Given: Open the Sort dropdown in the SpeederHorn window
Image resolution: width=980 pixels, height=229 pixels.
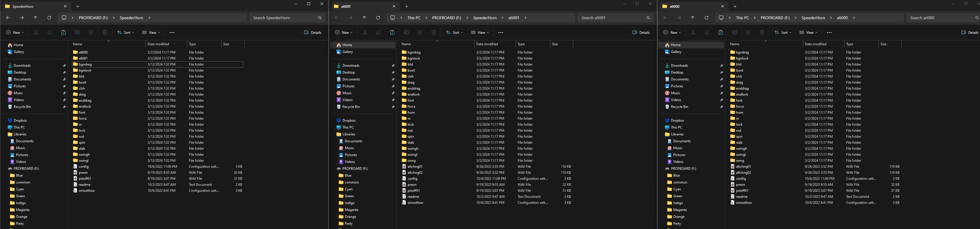Looking at the screenshot, I should tap(126, 33).
